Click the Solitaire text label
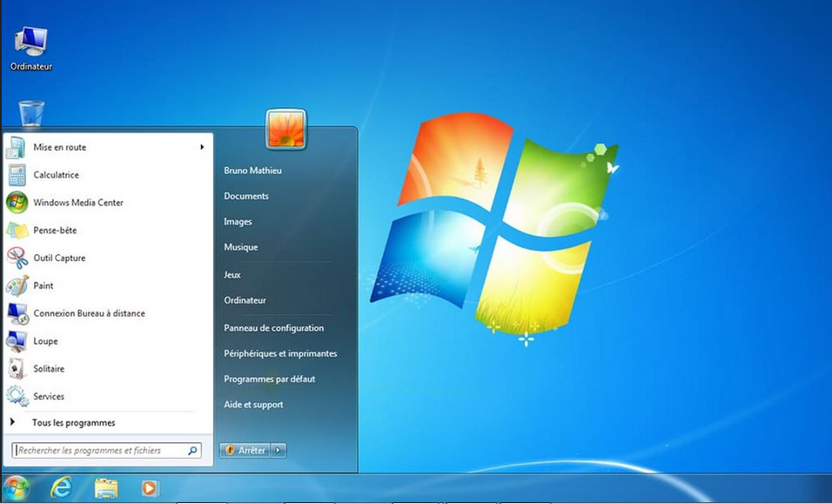 pos(48,369)
